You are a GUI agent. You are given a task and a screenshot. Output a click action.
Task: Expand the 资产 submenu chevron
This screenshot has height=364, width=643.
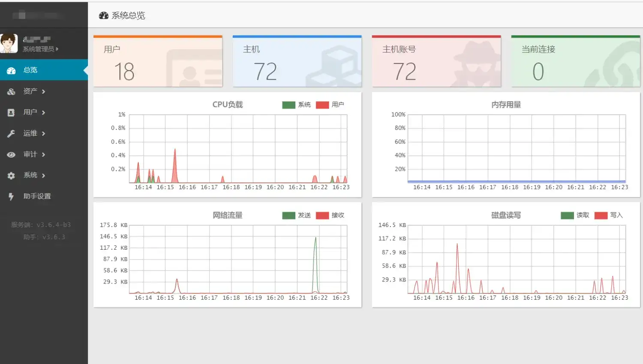click(43, 91)
